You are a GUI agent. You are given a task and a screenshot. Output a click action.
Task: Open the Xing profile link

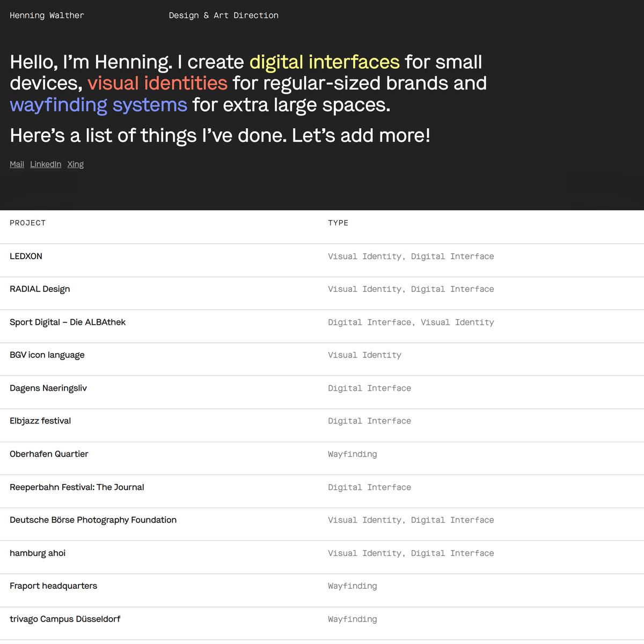pos(76,164)
